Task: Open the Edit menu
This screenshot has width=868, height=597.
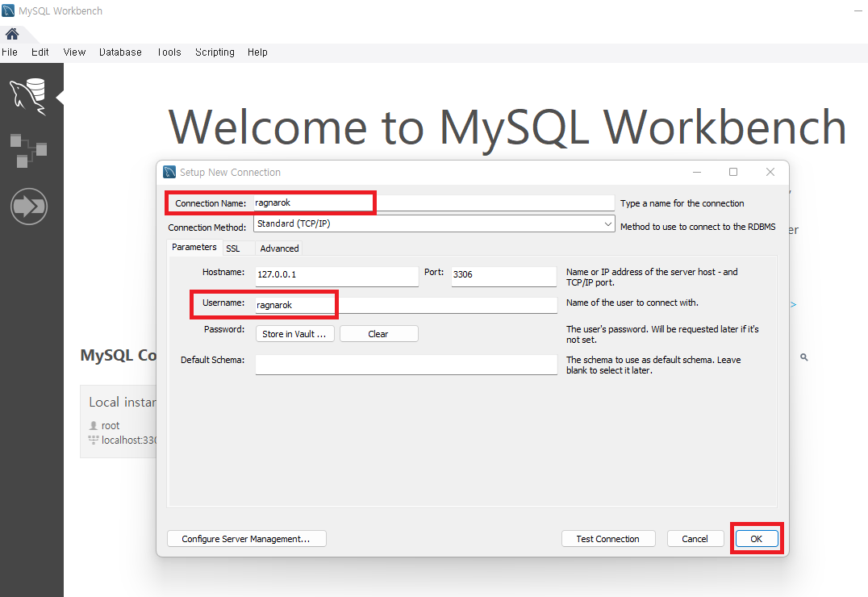Action: [40, 52]
